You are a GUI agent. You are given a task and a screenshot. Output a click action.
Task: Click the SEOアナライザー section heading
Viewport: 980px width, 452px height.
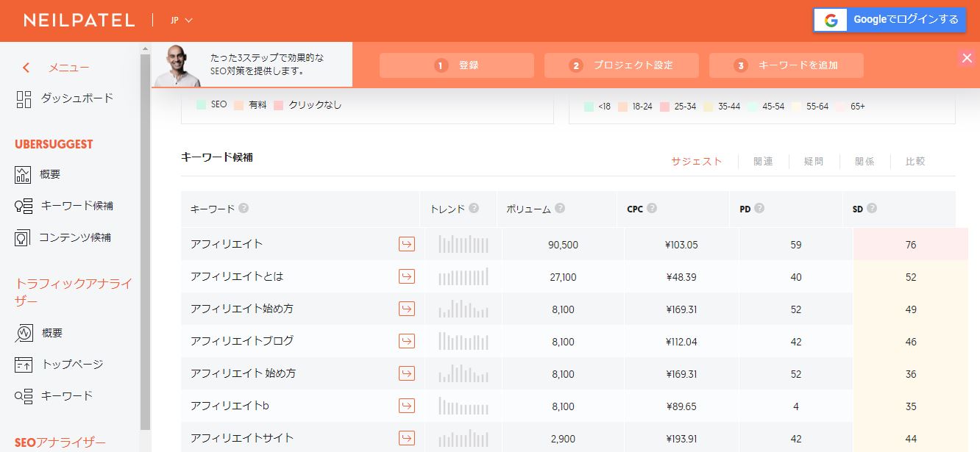coord(60,442)
